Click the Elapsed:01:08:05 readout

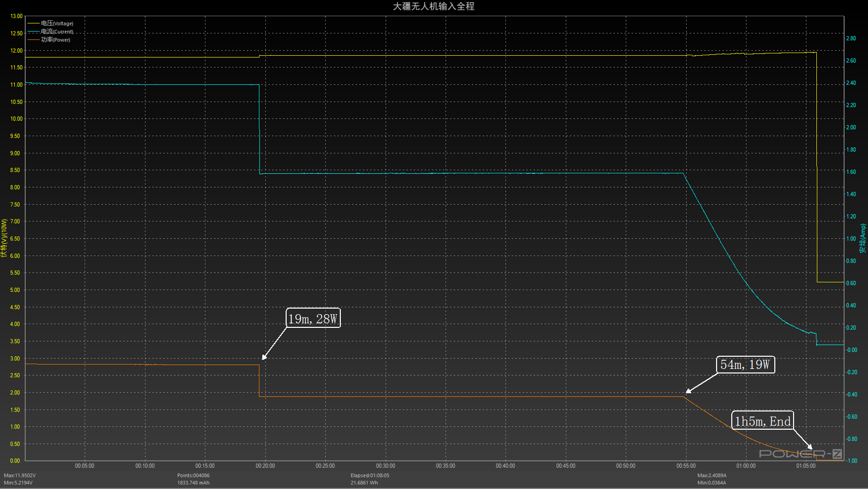coord(370,475)
